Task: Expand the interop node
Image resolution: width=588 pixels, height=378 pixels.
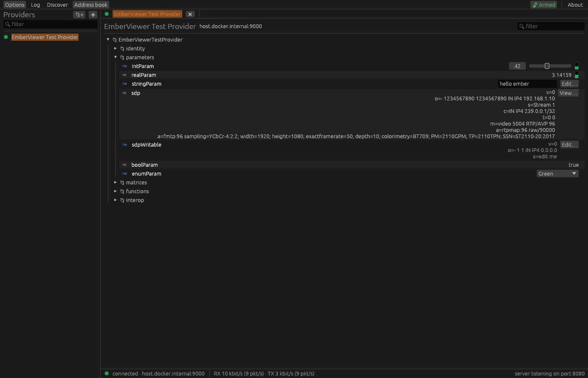Action: pyautogui.click(x=115, y=200)
